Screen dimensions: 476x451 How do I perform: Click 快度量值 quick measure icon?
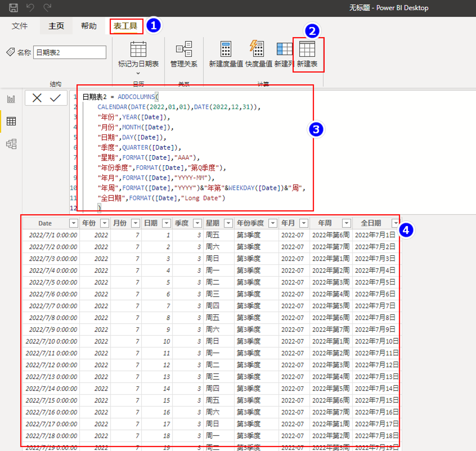[257, 49]
